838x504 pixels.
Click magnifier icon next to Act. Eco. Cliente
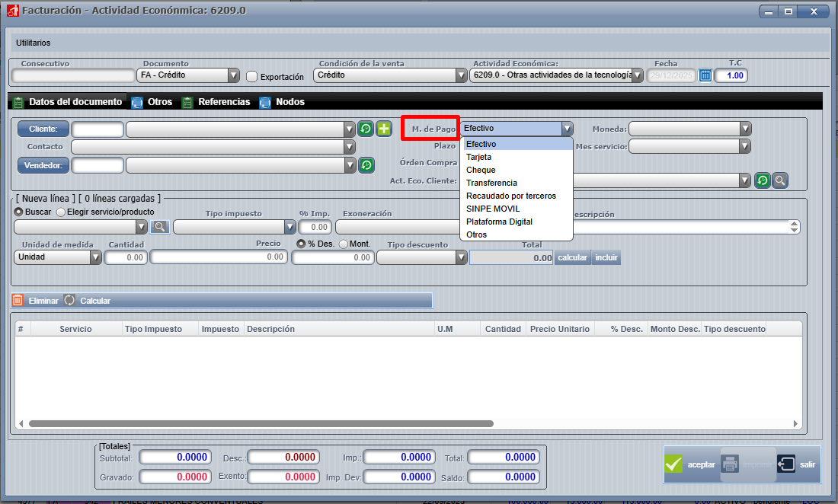[779, 180]
